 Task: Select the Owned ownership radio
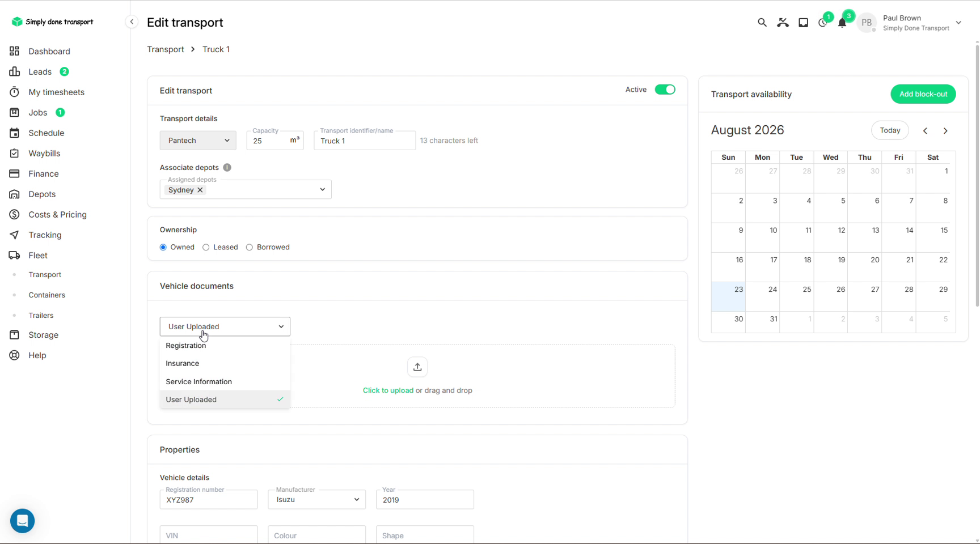[x=163, y=247]
